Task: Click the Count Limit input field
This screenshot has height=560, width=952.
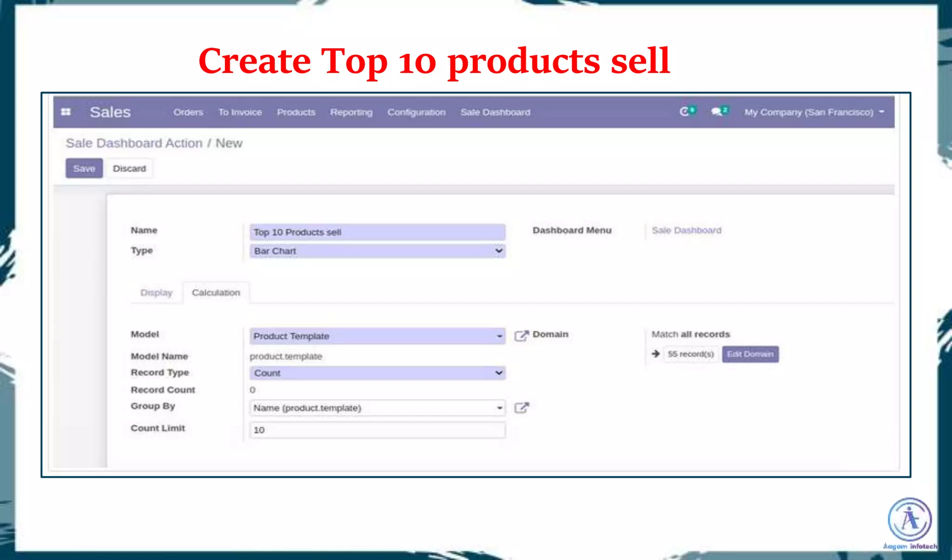Action: (x=377, y=430)
